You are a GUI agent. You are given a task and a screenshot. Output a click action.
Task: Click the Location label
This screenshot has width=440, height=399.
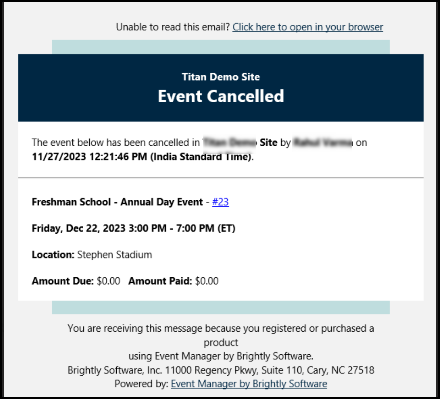click(x=53, y=255)
